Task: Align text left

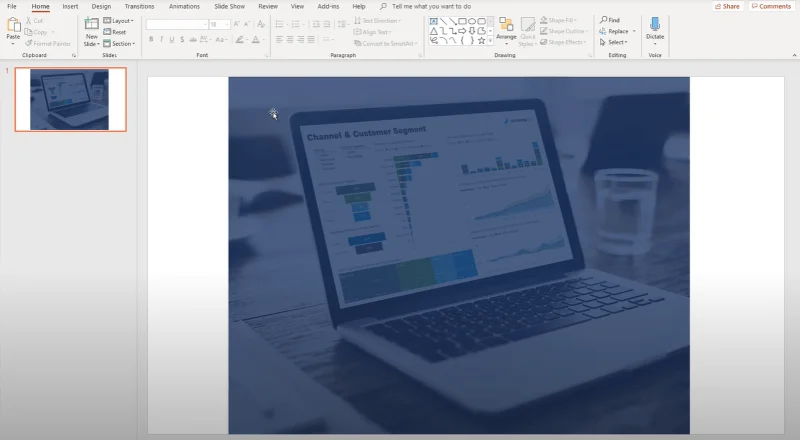Action: click(x=279, y=39)
